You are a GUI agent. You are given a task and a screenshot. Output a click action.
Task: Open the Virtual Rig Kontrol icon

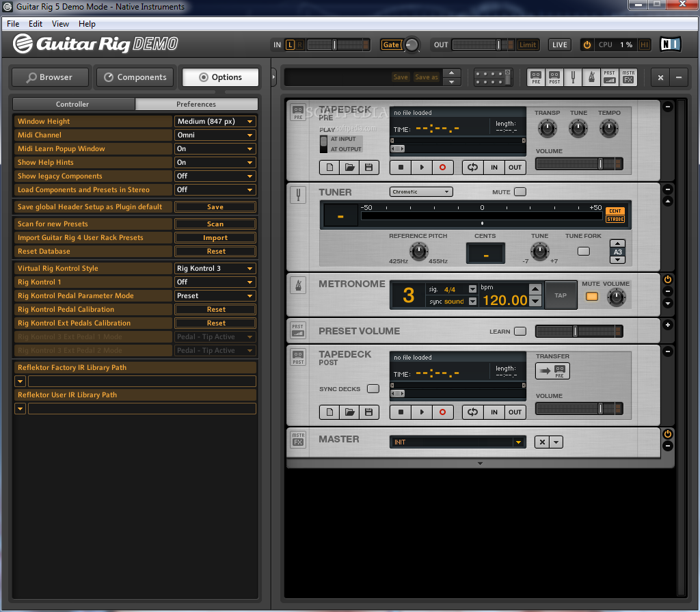(493, 77)
